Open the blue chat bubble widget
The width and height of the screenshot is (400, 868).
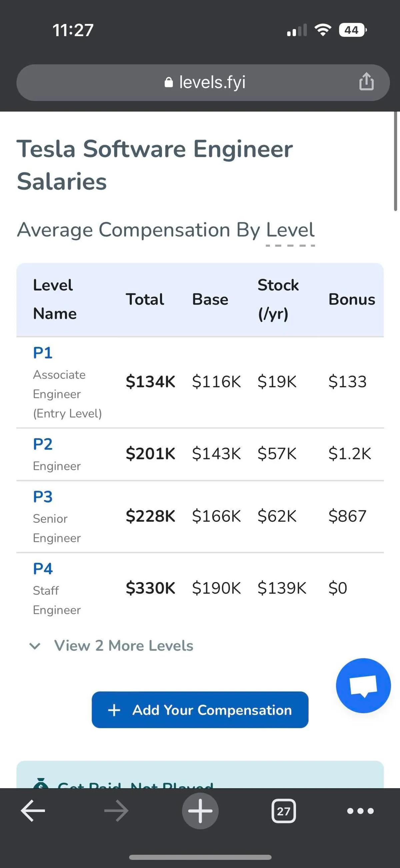click(363, 685)
